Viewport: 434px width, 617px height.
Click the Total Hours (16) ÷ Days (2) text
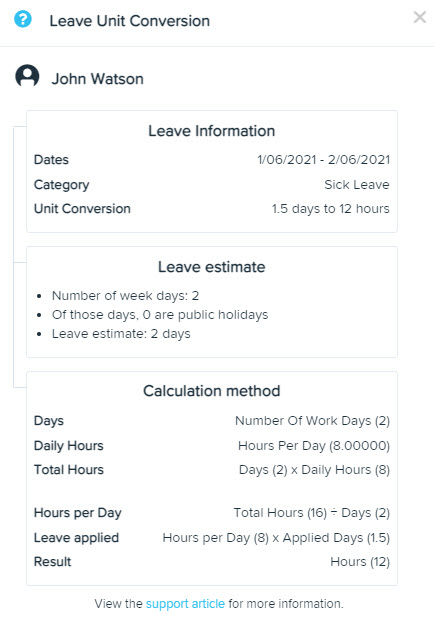click(x=312, y=513)
